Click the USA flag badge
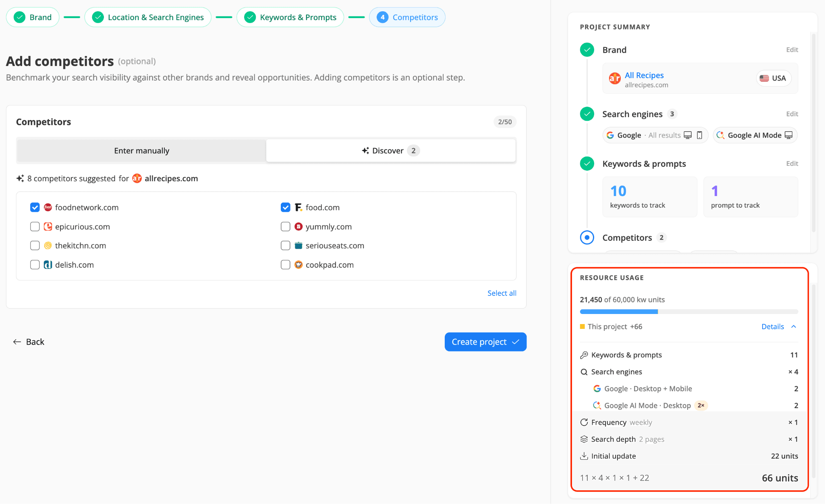This screenshot has height=504, width=825. click(773, 78)
